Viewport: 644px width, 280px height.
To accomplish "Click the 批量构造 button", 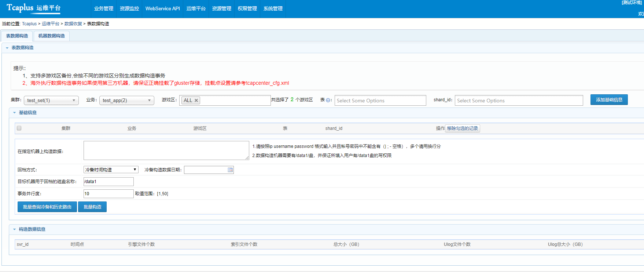I will 92,207.
